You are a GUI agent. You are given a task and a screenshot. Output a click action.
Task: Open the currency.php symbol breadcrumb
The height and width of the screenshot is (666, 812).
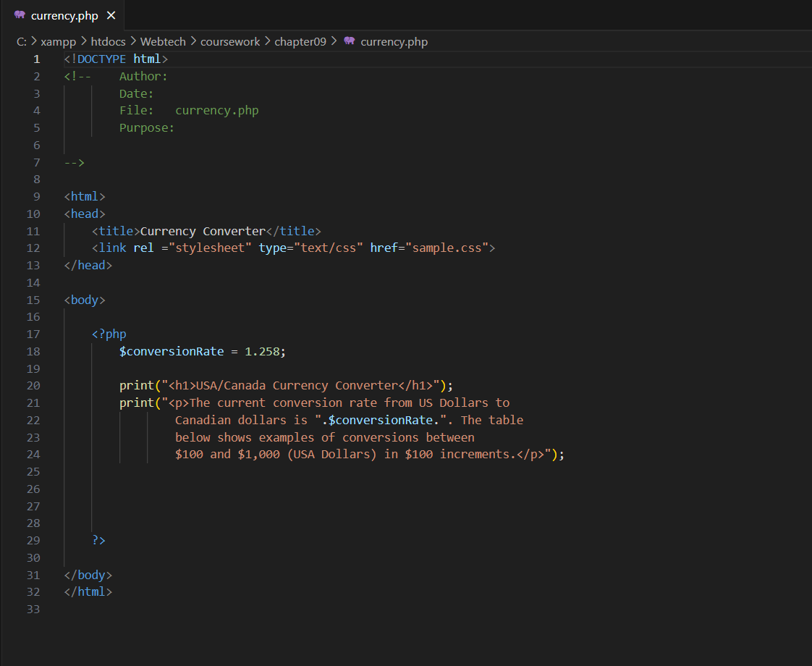[394, 41]
